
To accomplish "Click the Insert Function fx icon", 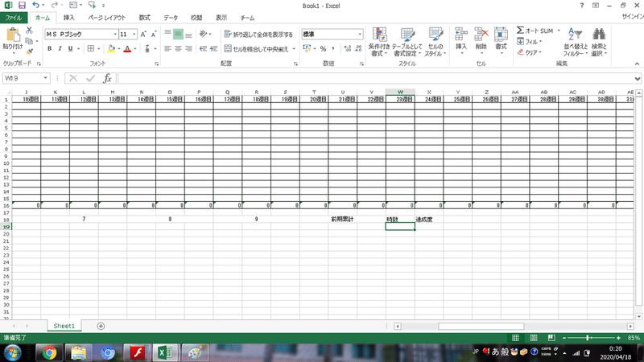I will pos(107,78).
